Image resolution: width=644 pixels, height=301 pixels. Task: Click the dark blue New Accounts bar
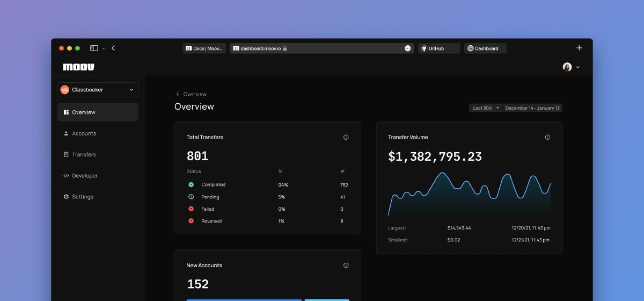(244, 300)
